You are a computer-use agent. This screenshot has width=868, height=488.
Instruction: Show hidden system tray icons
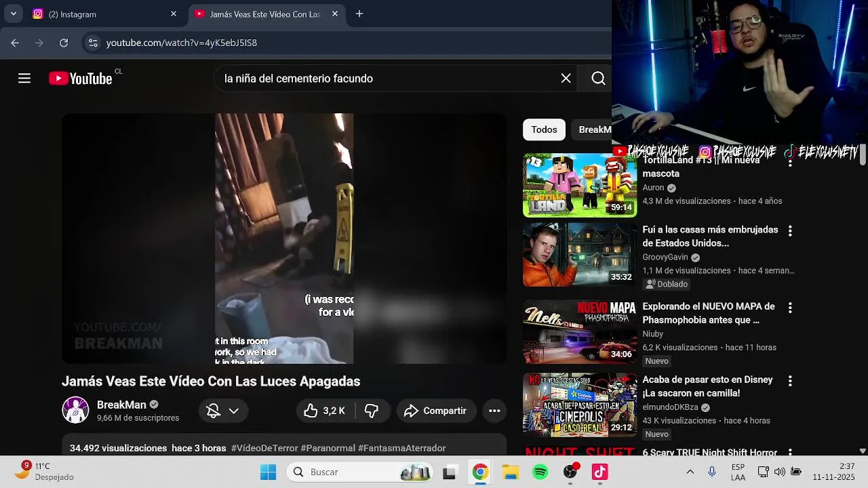[690, 472]
